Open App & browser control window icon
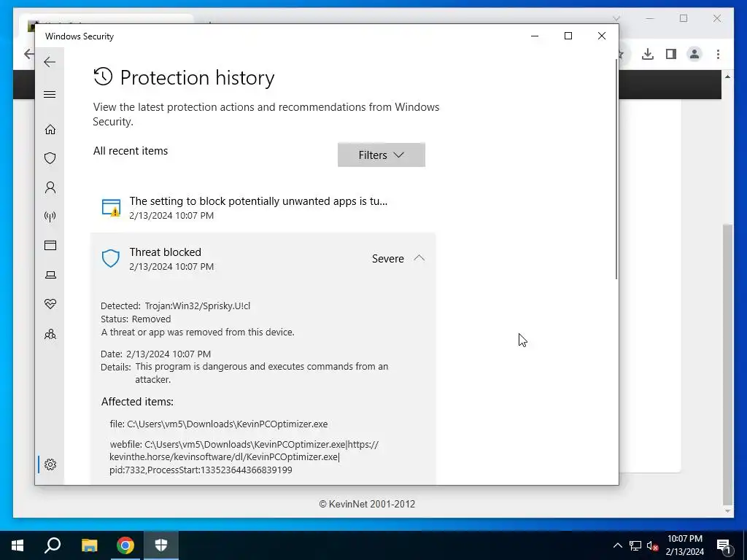Viewport: 747px width, 560px height. tap(50, 245)
